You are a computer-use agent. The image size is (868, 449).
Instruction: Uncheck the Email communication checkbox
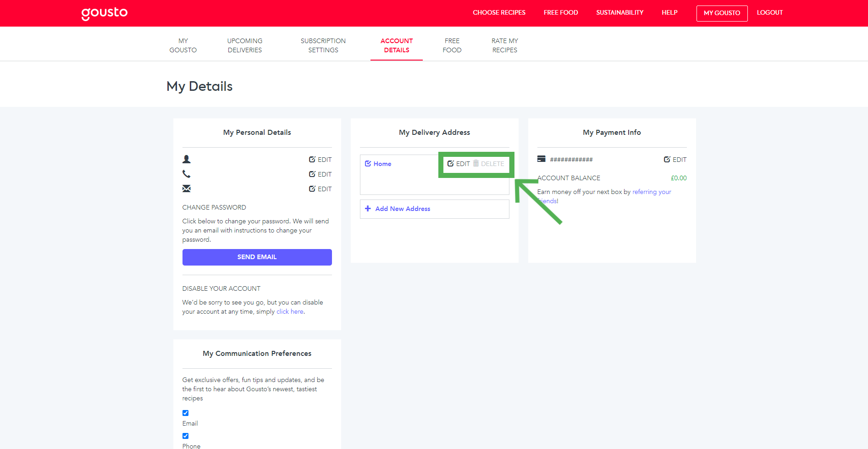185,413
